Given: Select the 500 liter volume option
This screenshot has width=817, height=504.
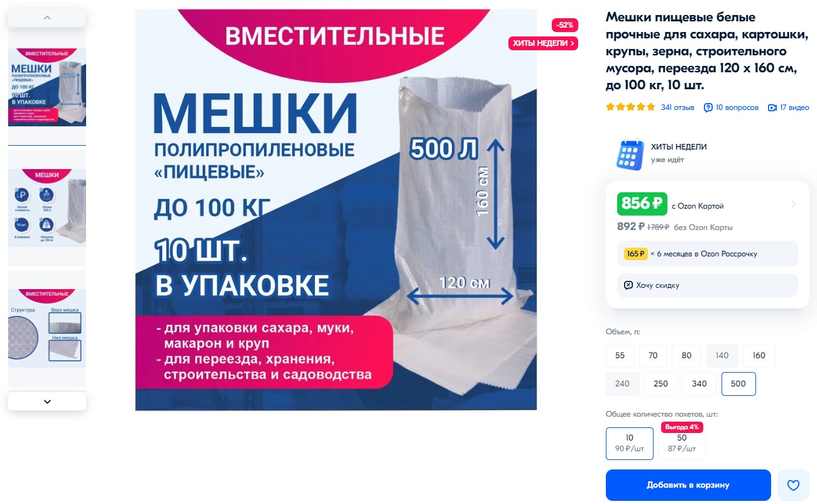Looking at the screenshot, I should [738, 384].
